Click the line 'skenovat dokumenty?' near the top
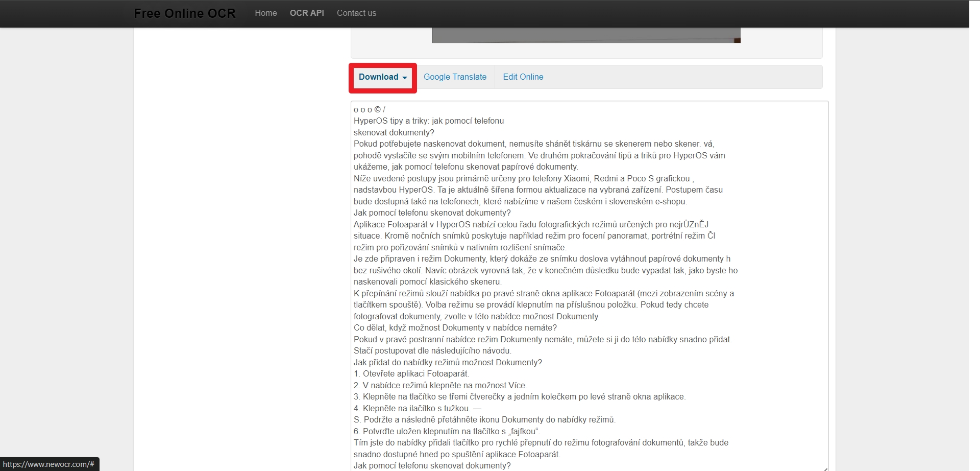This screenshot has width=980, height=471. [394, 133]
